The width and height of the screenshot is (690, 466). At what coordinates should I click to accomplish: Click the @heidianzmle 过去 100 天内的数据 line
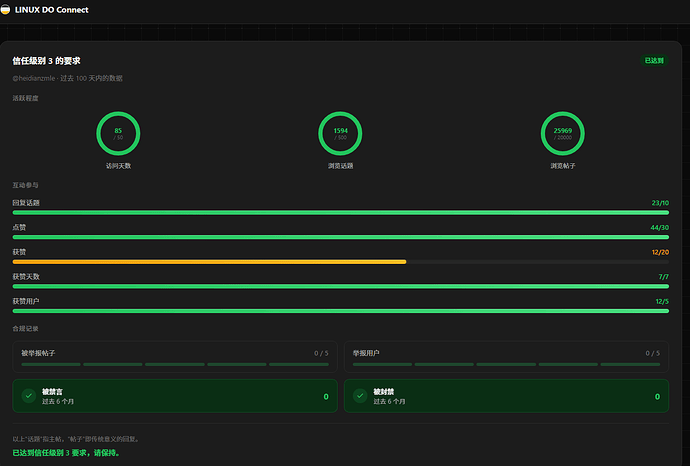click(x=67, y=78)
